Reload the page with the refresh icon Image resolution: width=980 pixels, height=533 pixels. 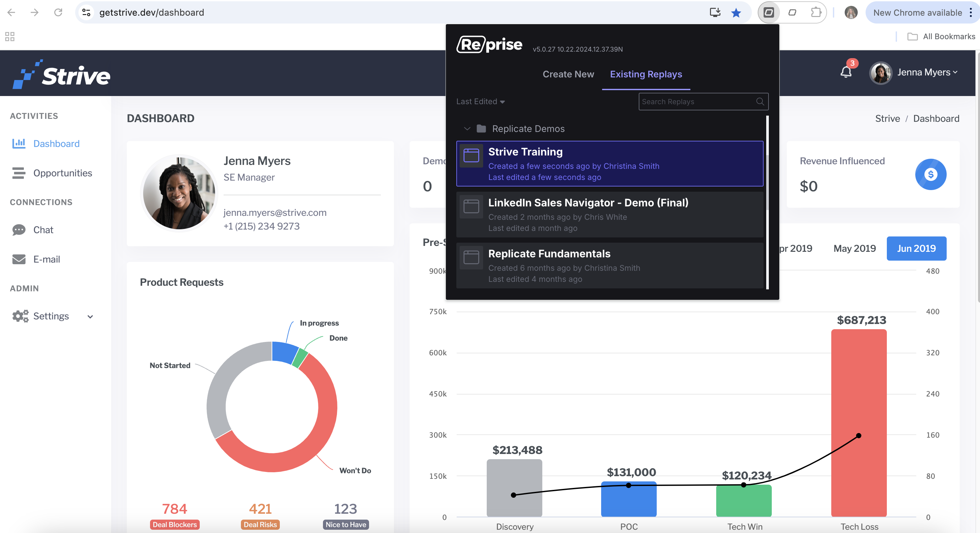pos(58,12)
